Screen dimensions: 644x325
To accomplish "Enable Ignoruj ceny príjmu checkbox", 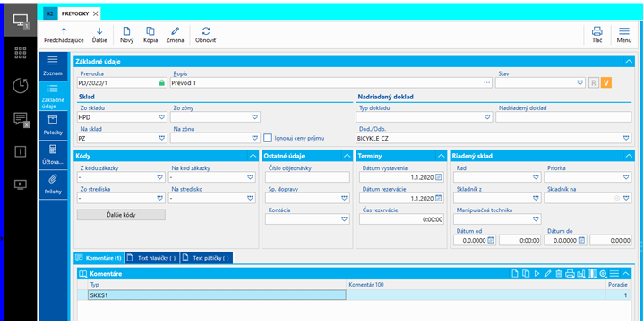I will 268,138.
